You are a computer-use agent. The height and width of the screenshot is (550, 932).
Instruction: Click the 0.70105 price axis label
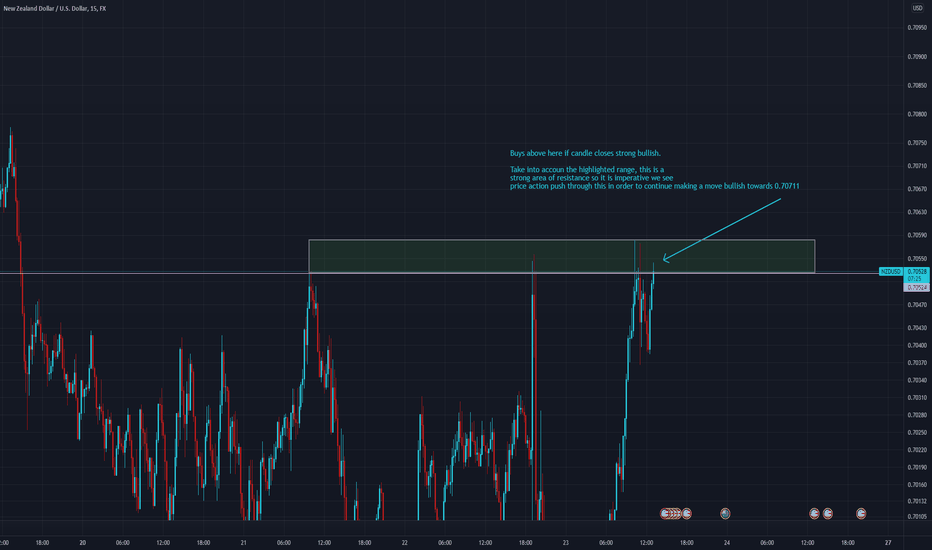coord(917,516)
